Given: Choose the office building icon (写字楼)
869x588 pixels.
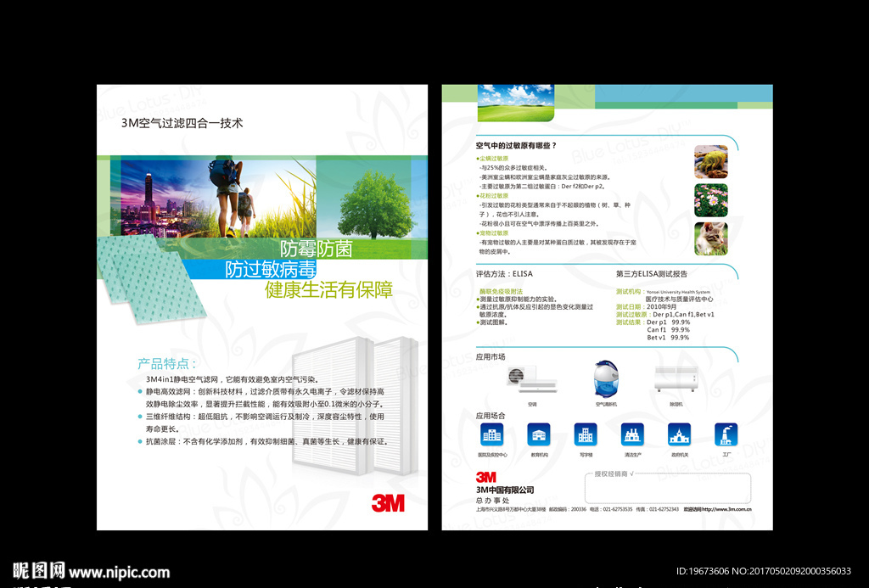Looking at the screenshot, I should 586,434.
